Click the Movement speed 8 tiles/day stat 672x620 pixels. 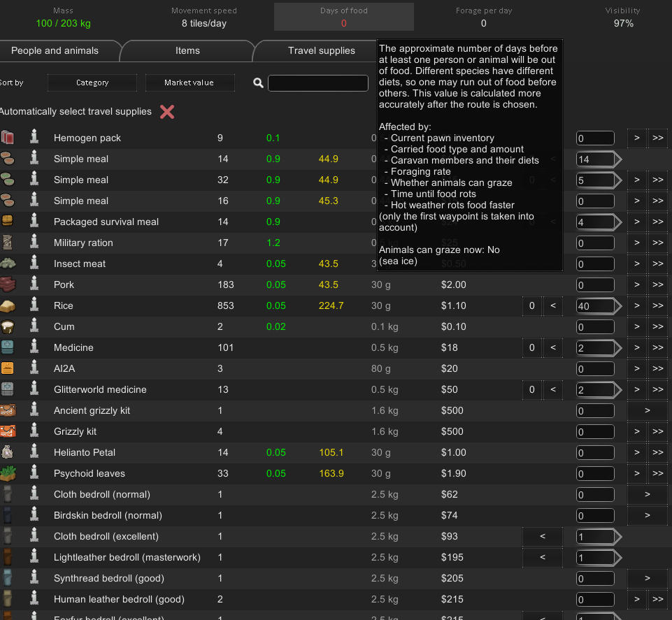pyautogui.click(x=204, y=17)
